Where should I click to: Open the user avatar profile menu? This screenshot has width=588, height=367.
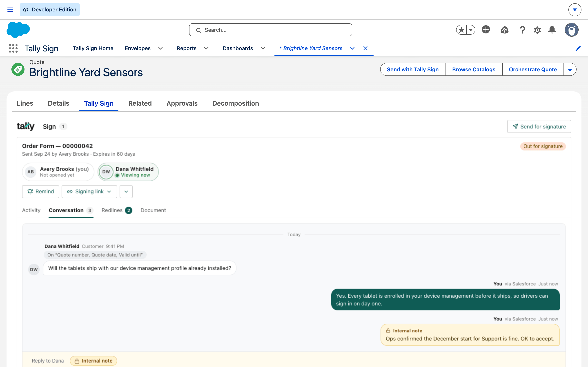point(571,30)
